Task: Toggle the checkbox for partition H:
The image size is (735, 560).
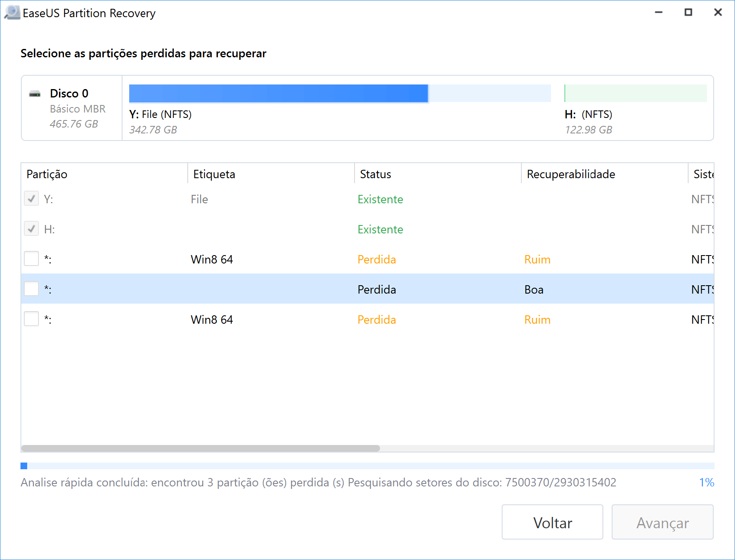Action: click(31, 229)
